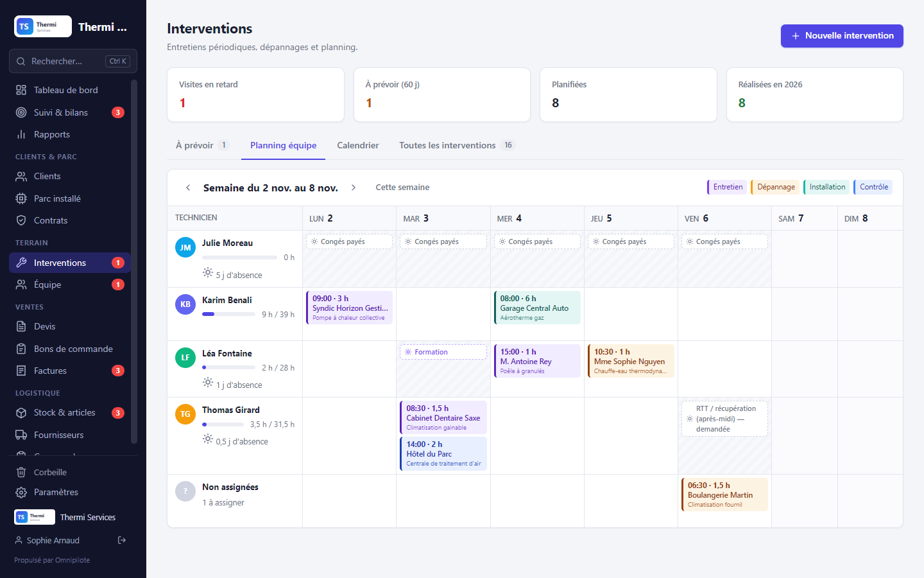Click Julie Moreau's Congés payés on Monday
This screenshot has width=924, height=578.
tap(350, 241)
